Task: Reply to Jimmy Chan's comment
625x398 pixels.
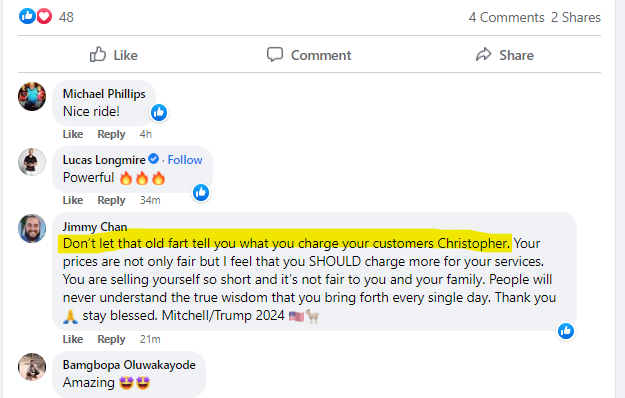Action: 111,339
